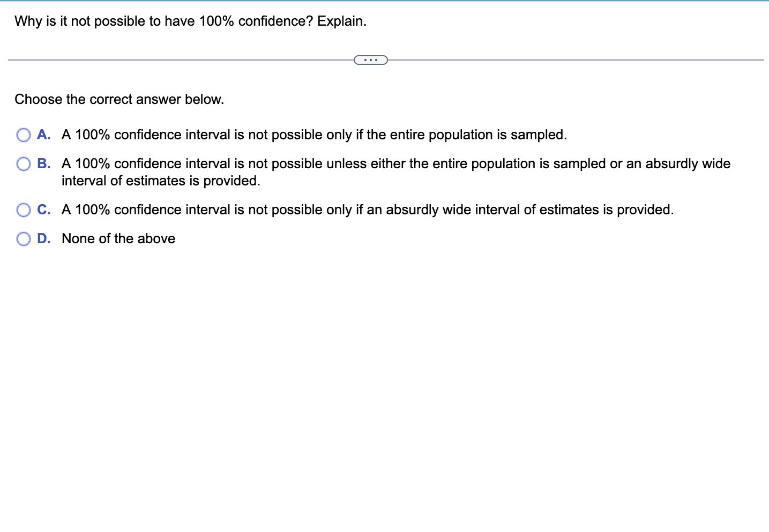Click the divider line right of the ellipsis
This screenshot has width=769, height=532.
point(576,60)
